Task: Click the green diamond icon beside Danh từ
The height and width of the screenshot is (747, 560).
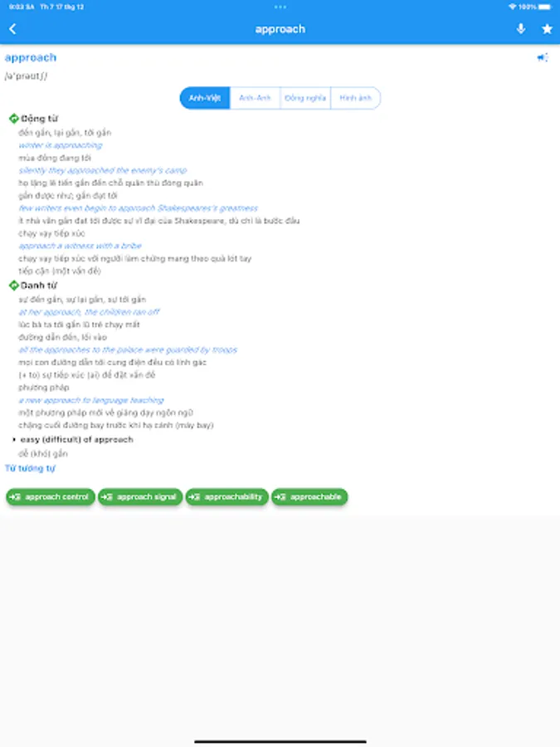Action: pyautogui.click(x=14, y=285)
